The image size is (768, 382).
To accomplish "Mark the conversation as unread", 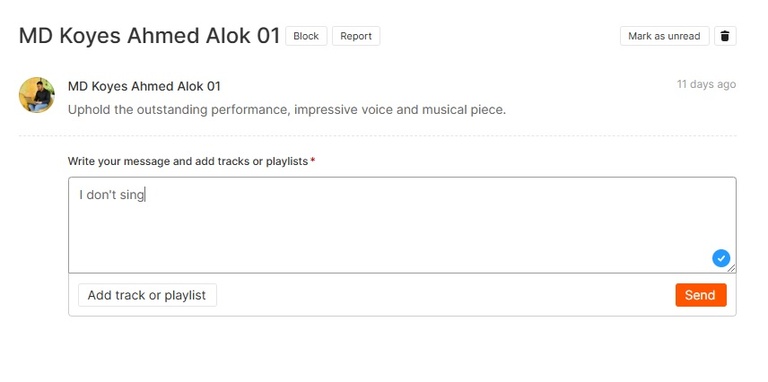I will pyautogui.click(x=664, y=36).
